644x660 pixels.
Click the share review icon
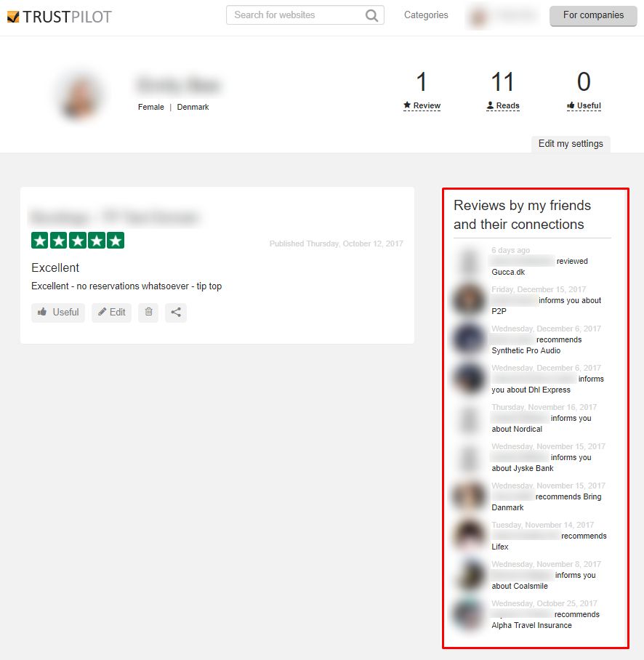176,312
